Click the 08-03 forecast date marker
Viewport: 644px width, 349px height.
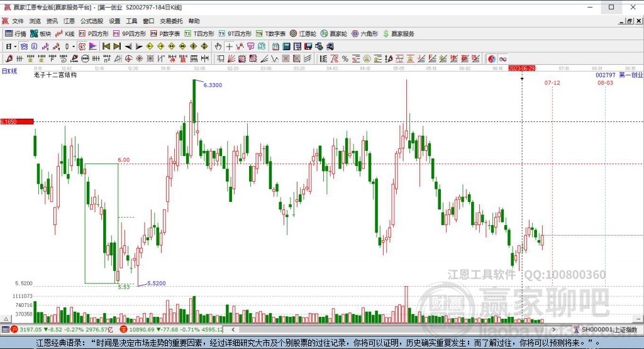pos(606,83)
